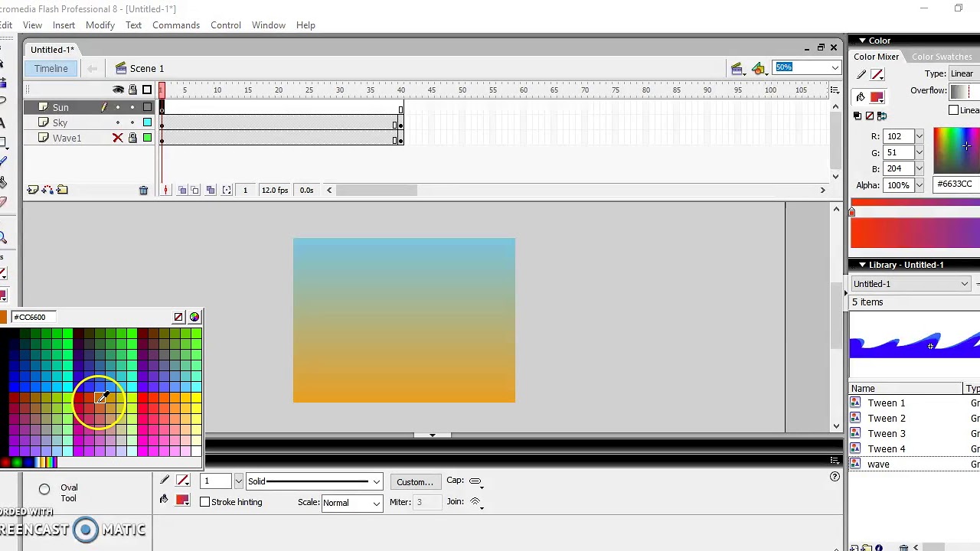Screen dimensions: 980x551
Task: Select the Tween 3 library item
Action: (x=887, y=434)
